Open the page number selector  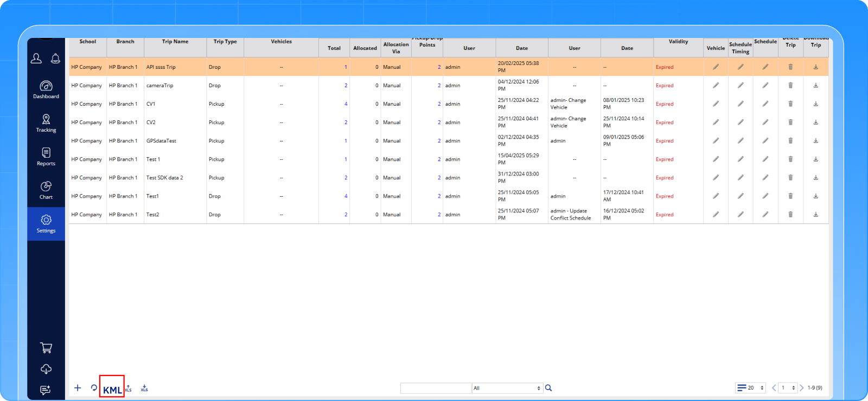[788, 388]
